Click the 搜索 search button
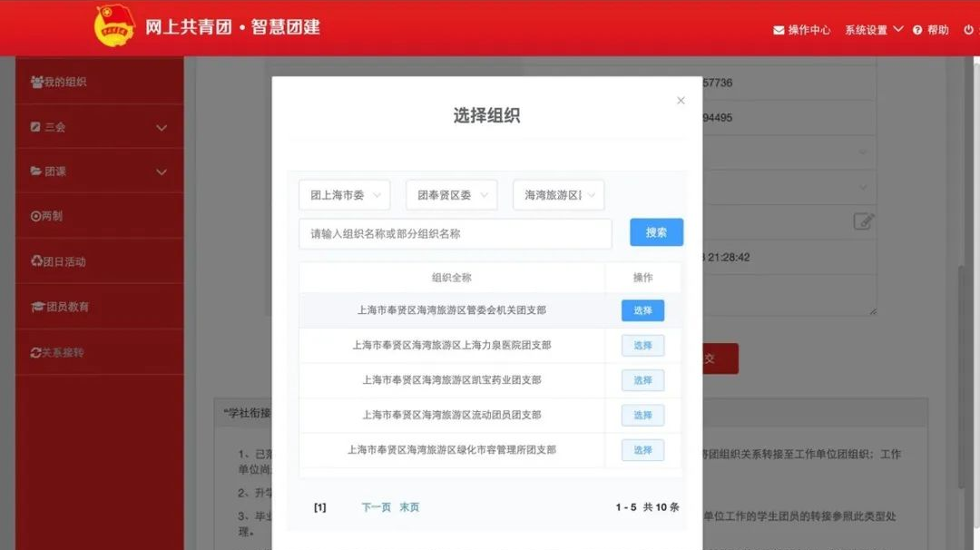The width and height of the screenshot is (980, 550). pos(655,232)
